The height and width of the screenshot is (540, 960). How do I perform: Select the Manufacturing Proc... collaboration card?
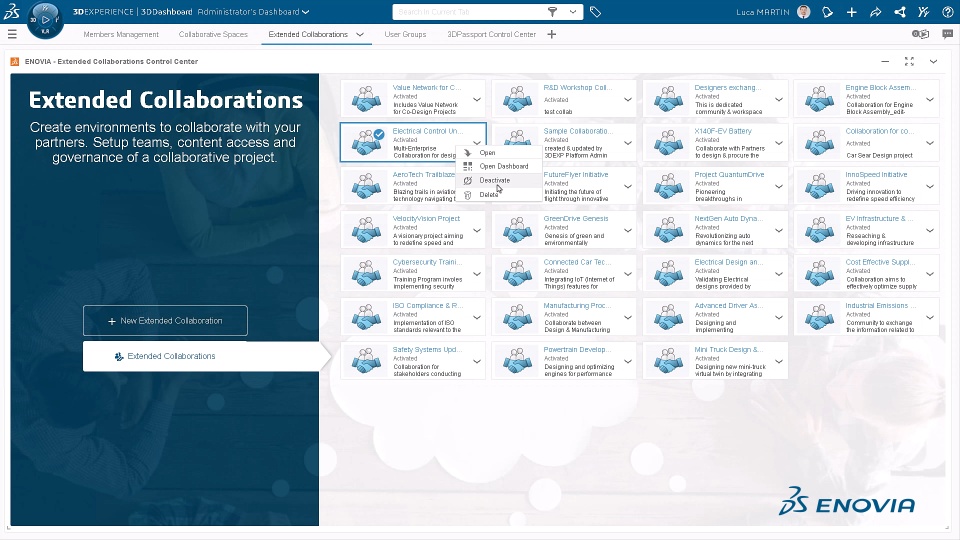pyautogui.click(x=564, y=317)
